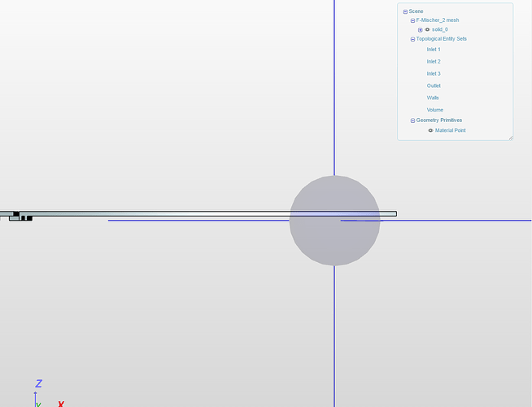Collapse Topological Entity Sets node

pos(412,39)
